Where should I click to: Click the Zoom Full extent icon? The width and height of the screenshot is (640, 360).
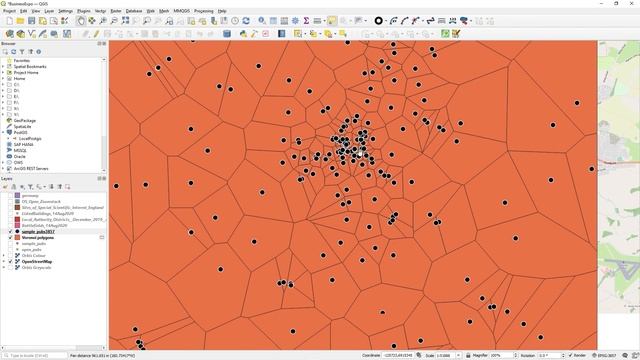(125, 21)
